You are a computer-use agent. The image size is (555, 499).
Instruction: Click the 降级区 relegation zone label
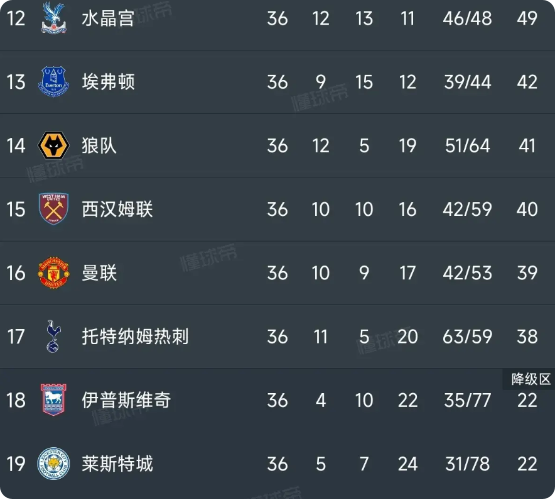point(531,379)
